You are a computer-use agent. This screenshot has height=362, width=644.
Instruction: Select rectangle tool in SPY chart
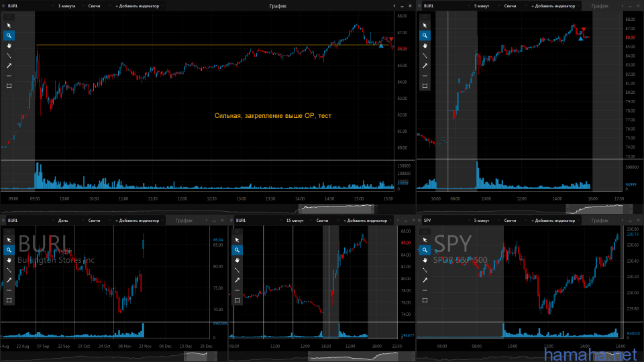[425, 300]
